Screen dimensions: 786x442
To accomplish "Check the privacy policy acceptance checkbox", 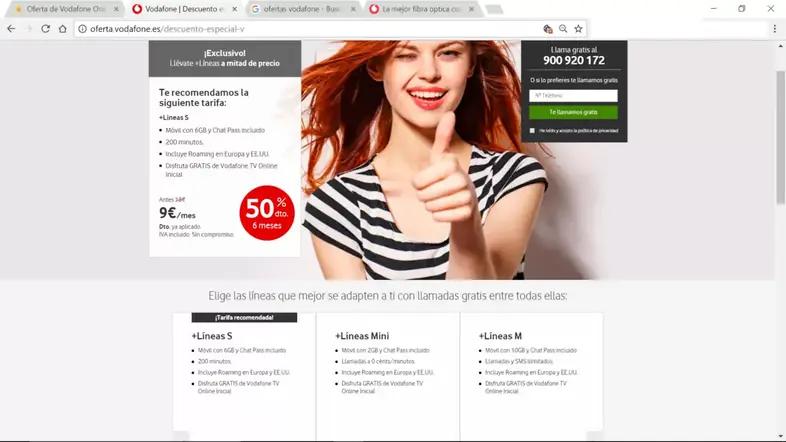I will click(532, 131).
